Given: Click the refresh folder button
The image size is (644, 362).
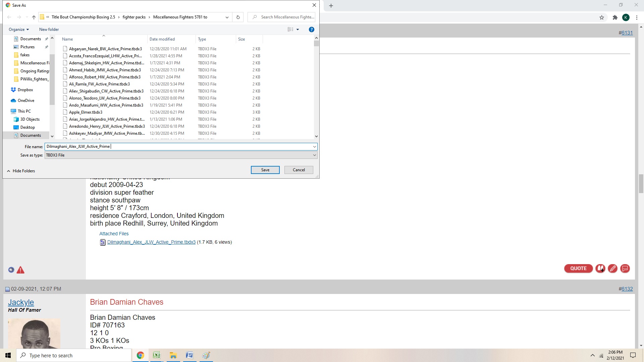Looking at the screenshot, I should 238,17.
